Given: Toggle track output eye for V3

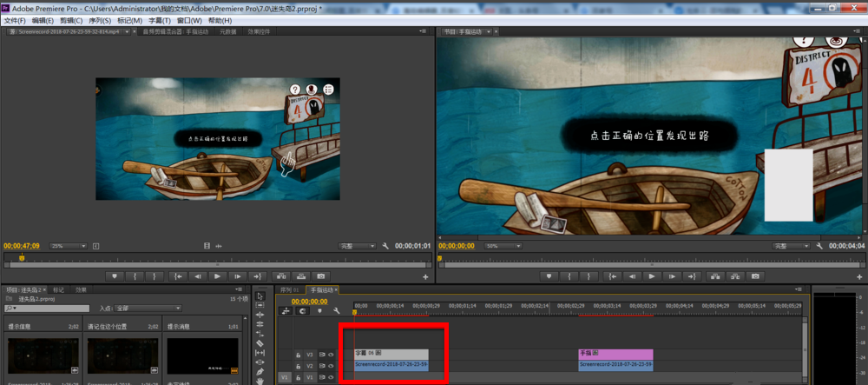Looking at the screenshot, I should point(331,355).
